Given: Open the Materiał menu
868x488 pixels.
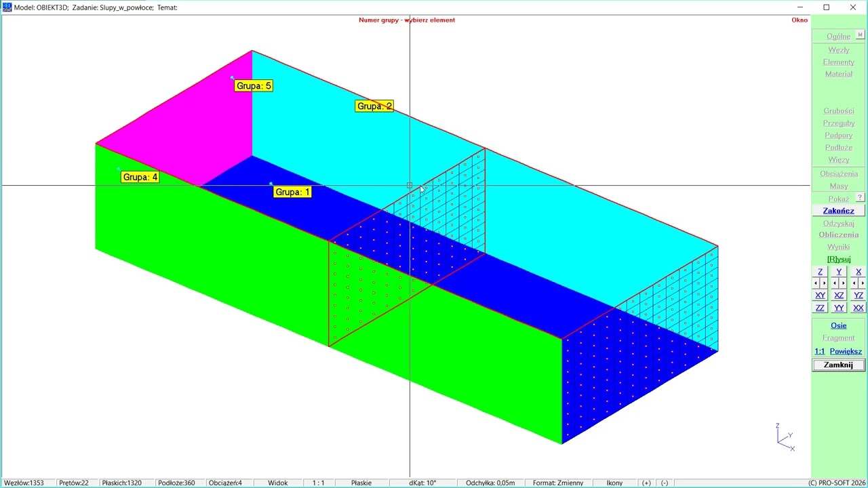Looking at the screenshot, I should 839,74.
